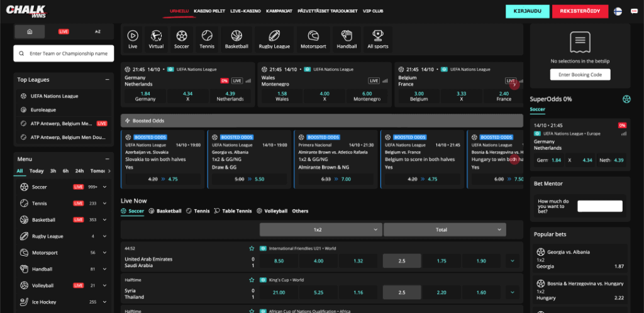Collapse the Top Leagues panel
Viewport: 644px width, 313px height.
coord(107,80)
